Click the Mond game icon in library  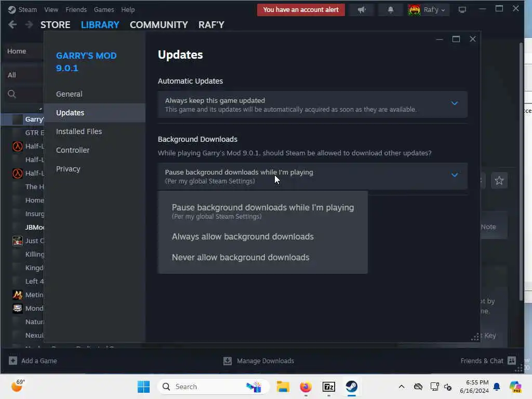click(x=17, y=308)
